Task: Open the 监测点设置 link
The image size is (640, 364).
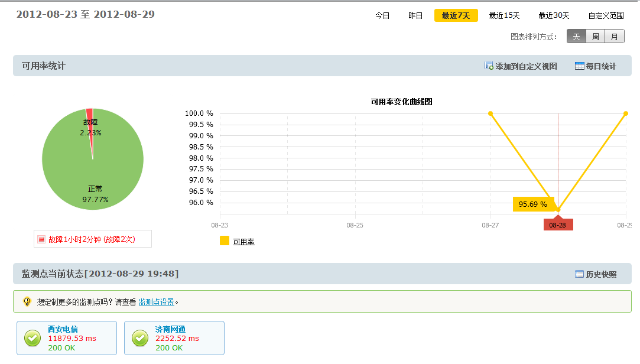Action: click(x=156, y=302)
